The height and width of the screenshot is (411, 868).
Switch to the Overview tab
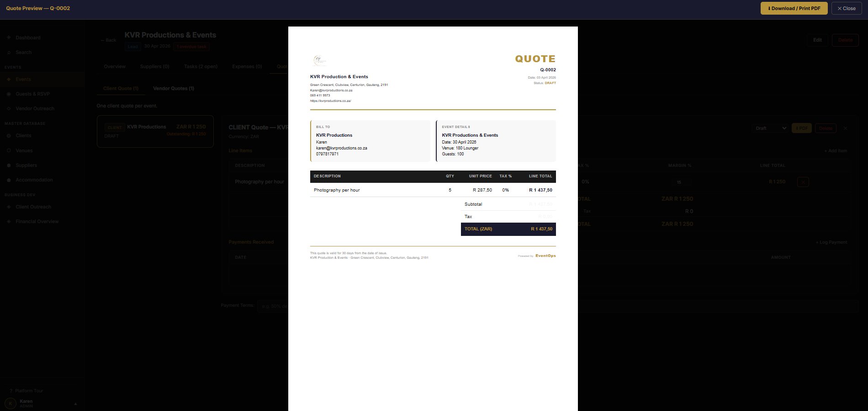pos(115,67)
